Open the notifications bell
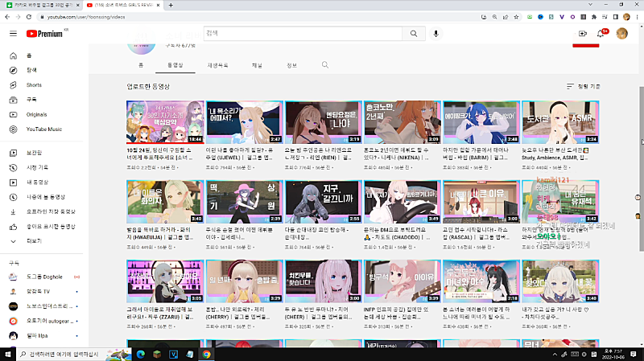644x361 pixels. click(x=601, y=34)
